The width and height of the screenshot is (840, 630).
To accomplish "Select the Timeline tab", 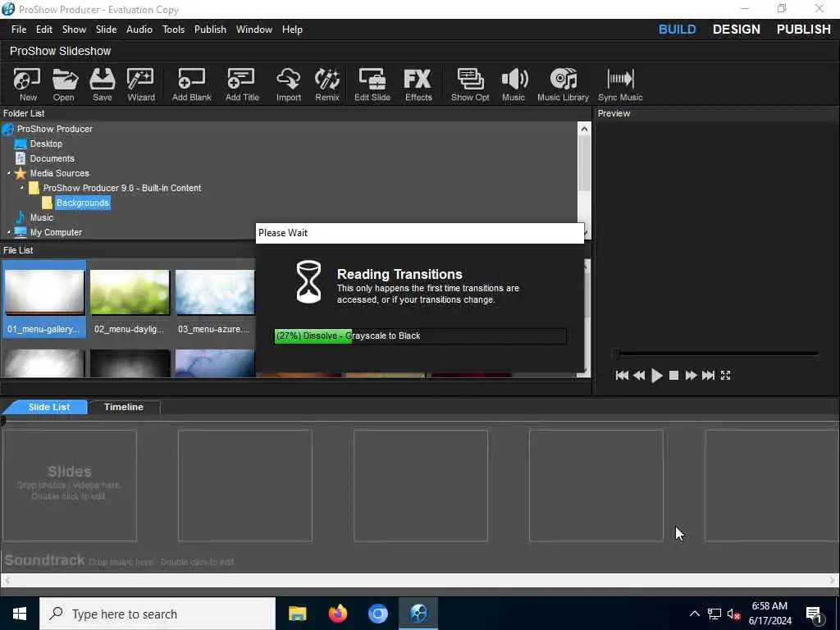I will click(x=124, y=407).
